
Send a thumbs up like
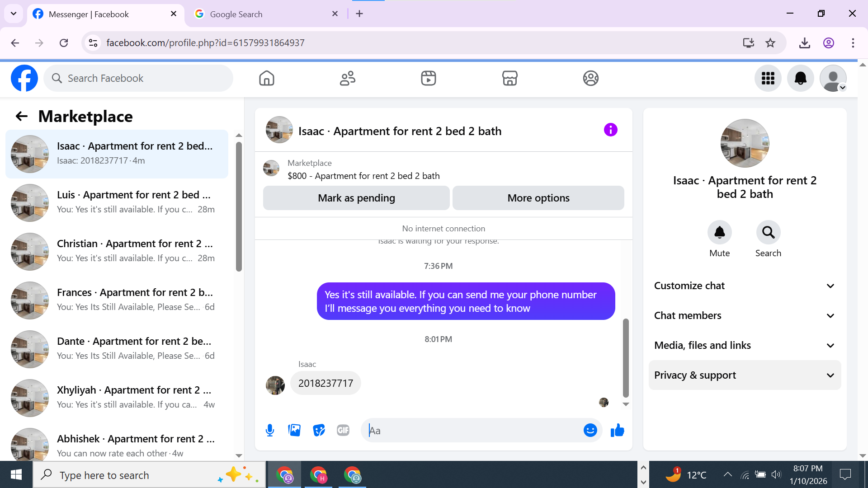coord(617,430)
